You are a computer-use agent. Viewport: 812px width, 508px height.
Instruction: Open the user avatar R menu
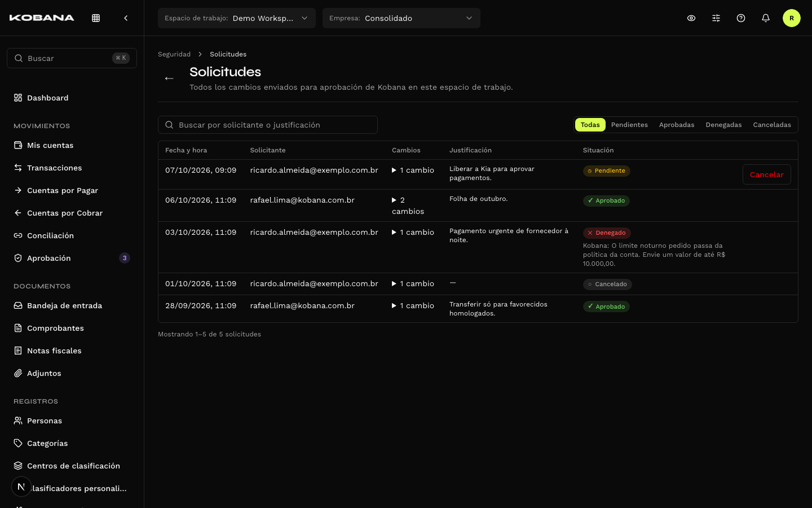[x=792, y=18]
